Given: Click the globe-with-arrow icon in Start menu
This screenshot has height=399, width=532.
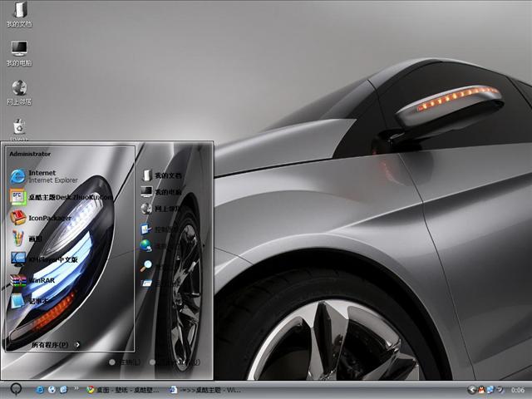Looking at the screenshot, I should click(146, 246).
